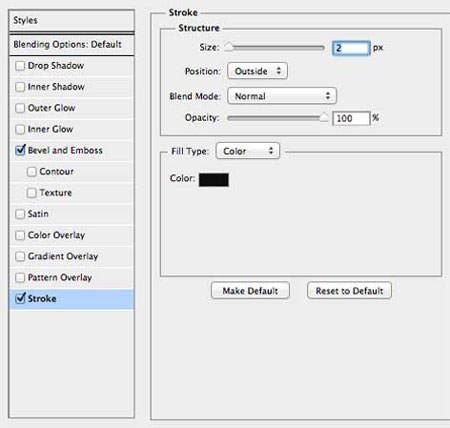
Task: Uncheck the Stroke checkbox
Action: (20, 298)
